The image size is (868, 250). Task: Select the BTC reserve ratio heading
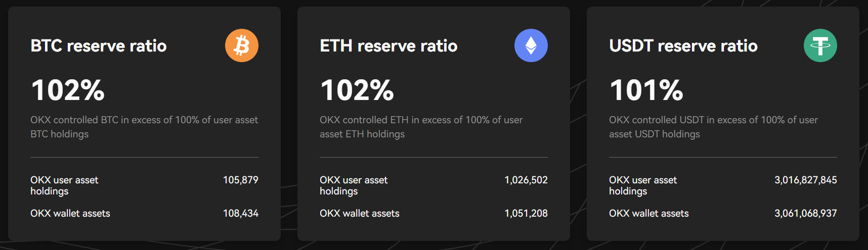tap(99, 46)
